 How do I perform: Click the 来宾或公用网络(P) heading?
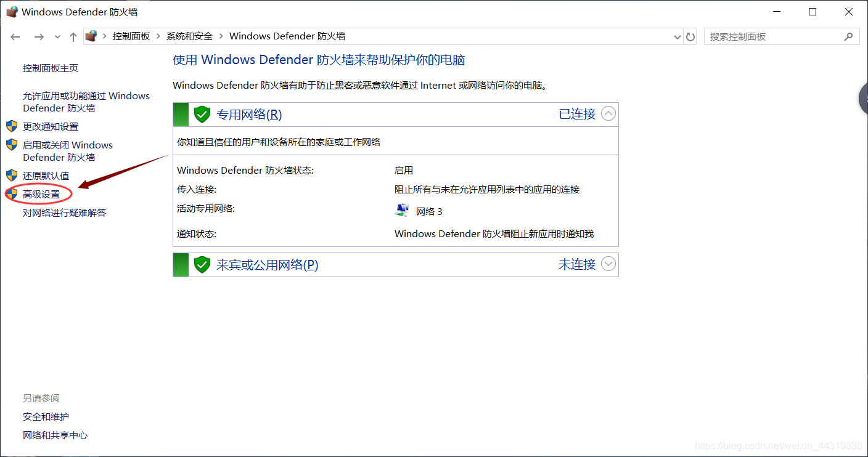[x=267, y=265]
